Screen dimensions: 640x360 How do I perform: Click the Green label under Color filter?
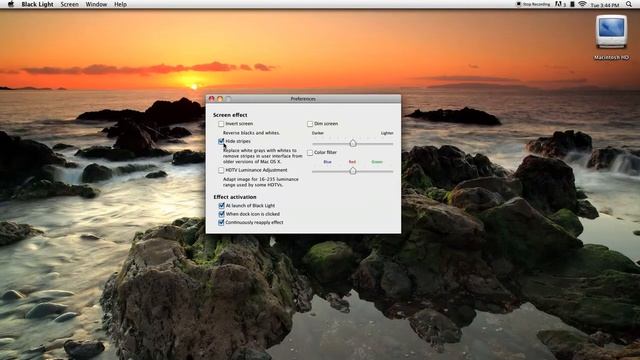[x=377, y=162]
